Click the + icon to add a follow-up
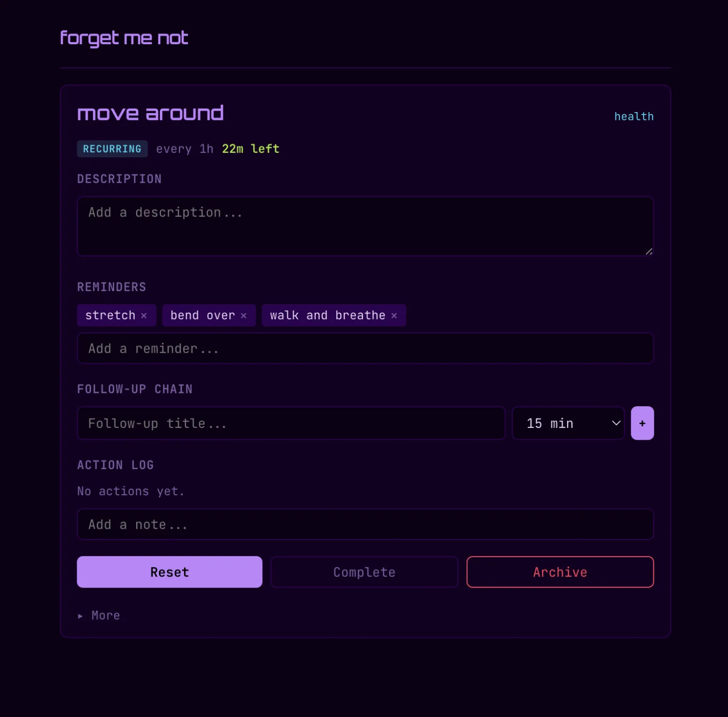The width and height of the screenshot is (728, 717). tap(642, 423)
